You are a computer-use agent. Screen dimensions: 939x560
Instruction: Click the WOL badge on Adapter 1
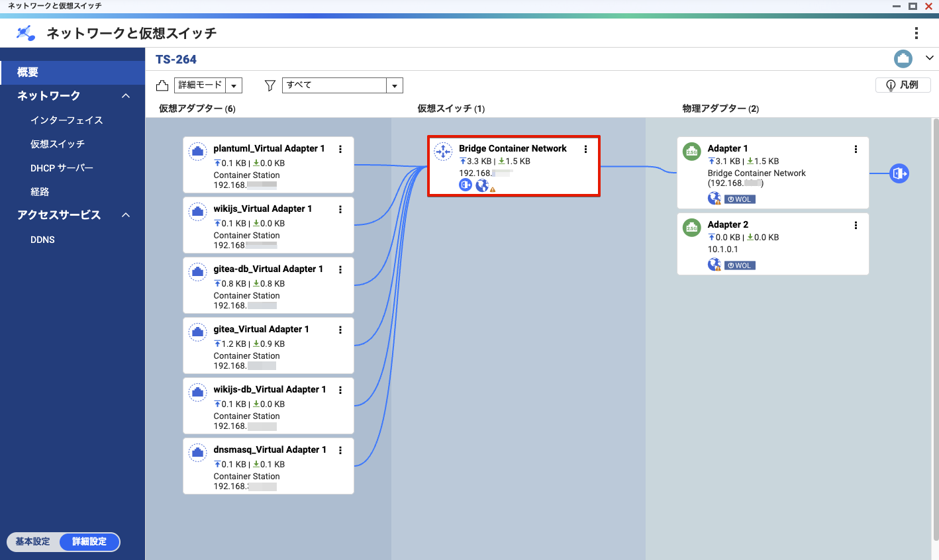pyautogui.click(x=740, y=199)
